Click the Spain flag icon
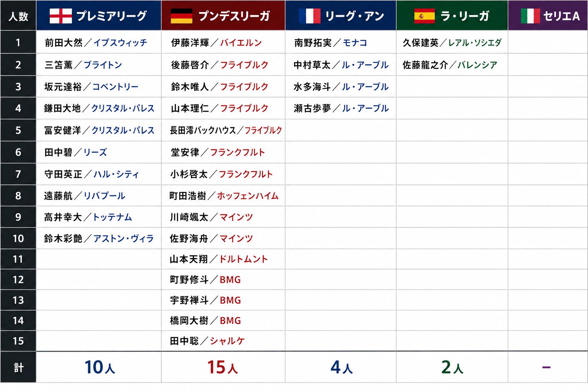 pos(424,16)
